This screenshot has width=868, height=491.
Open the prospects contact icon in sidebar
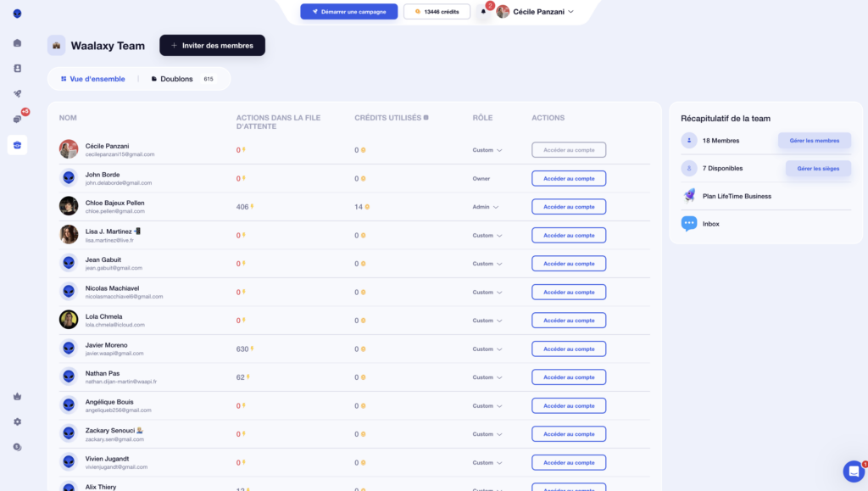(x=18, y=69)
